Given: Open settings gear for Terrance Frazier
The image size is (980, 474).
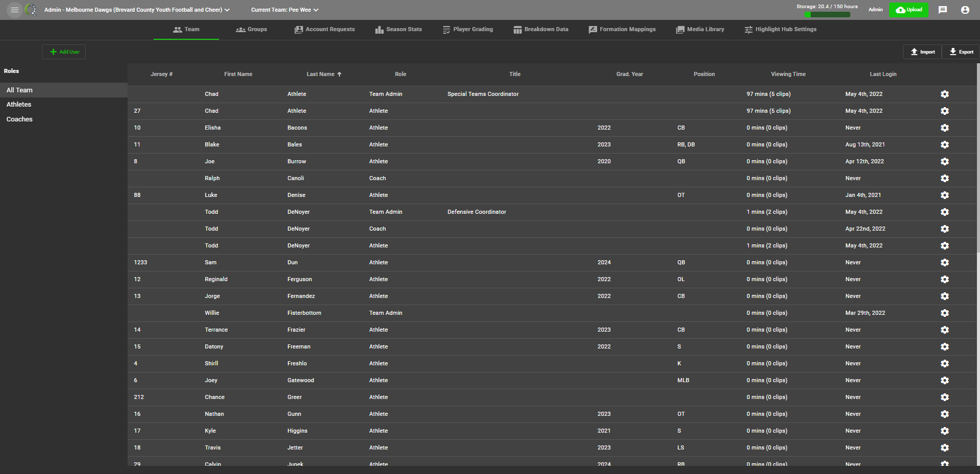Looking at the screenshot, I should pos(945,330).
